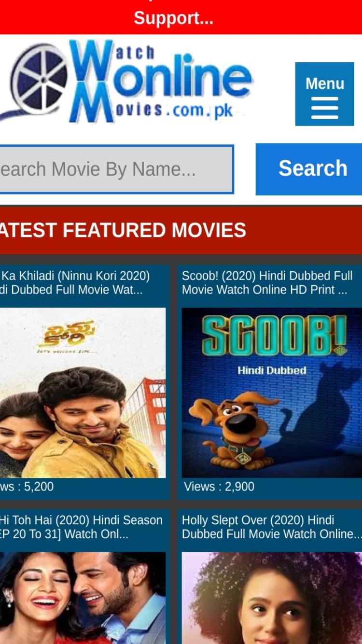Click the hamburger lines icon under Menu
The image size is (362, 644).
[324, 108]
